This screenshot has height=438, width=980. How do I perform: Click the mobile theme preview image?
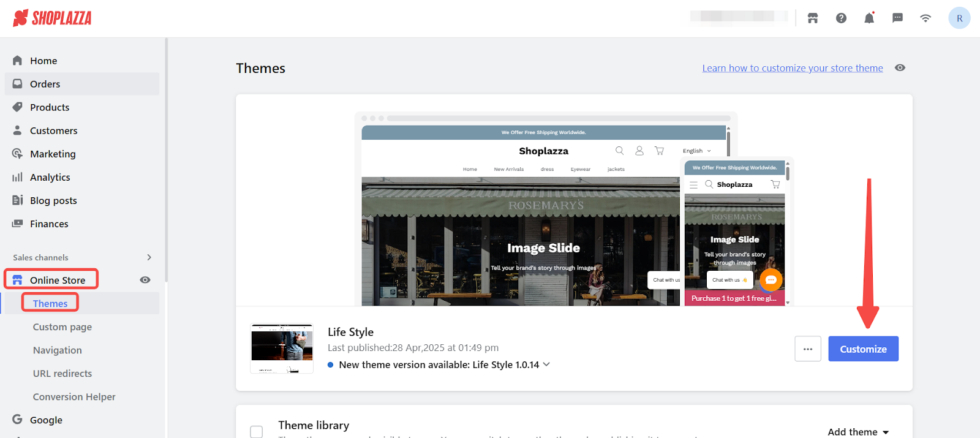pyautogui.click(x=735, y=233)
